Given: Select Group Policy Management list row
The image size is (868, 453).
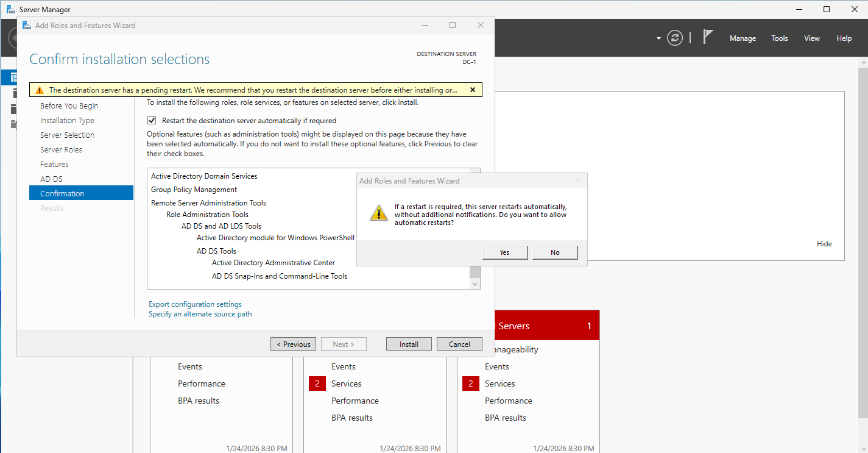Looking at the screenshot, I should [194, 190].
